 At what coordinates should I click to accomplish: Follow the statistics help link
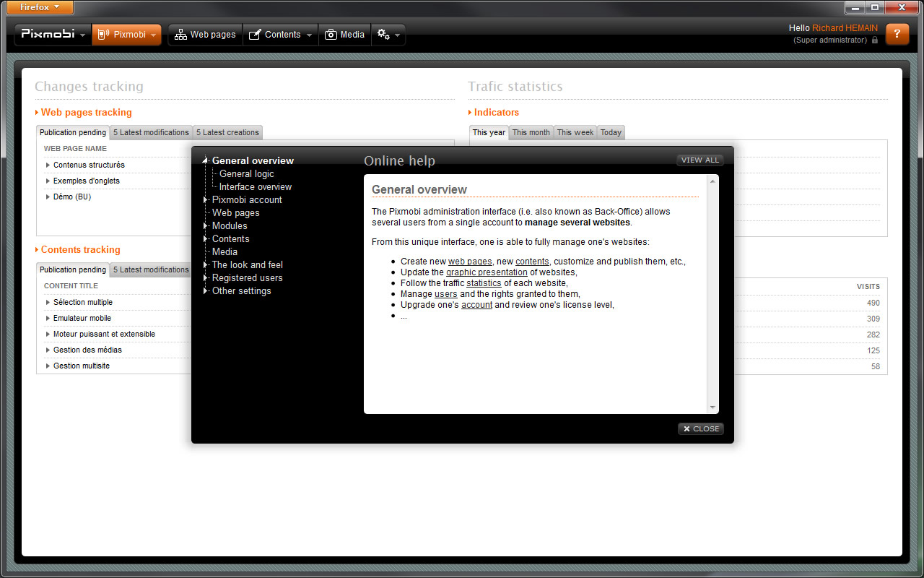[x=484, y=283]
